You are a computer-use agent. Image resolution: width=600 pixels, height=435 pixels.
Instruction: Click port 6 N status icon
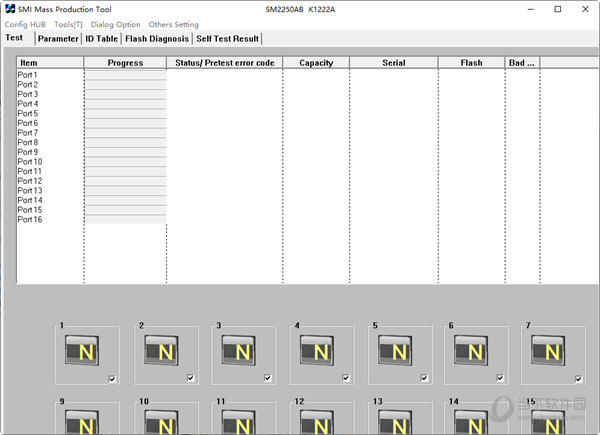pyautogui.click(x=471, y=350)
